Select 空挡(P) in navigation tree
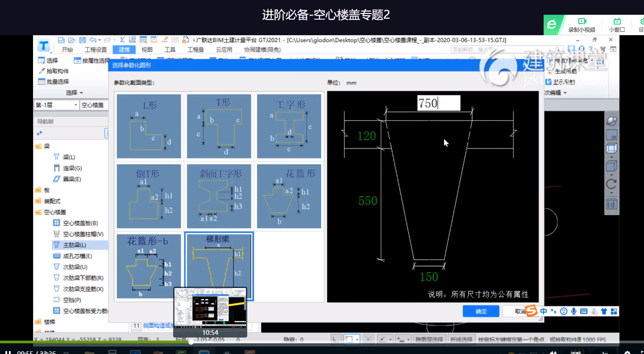Screen dimensions: 644x354 [67, 300]
